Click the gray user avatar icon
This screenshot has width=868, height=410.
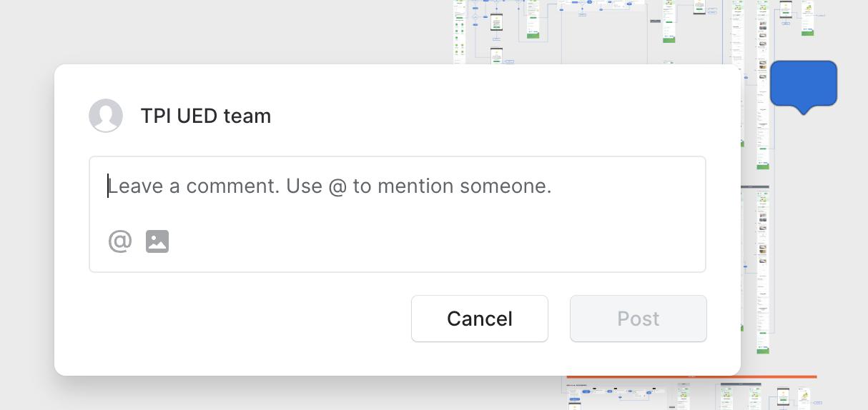pyautogui.click(x=106, y=116)
